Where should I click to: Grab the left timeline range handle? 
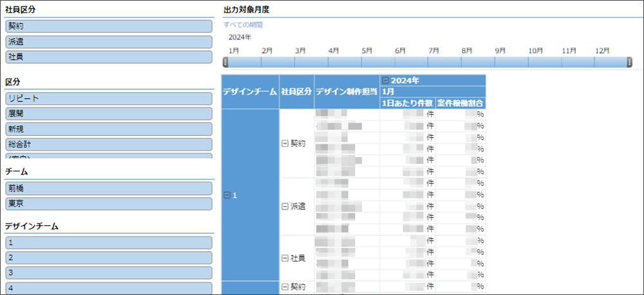click(225, 62)
